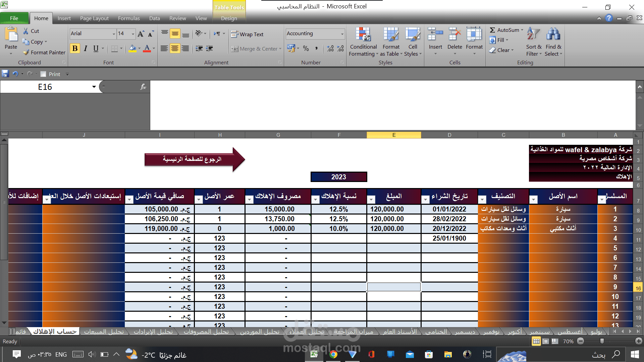The width and height of the screenshot is (644, 362).
Task: Click the Format as Table icon
Action: [391, 35]
